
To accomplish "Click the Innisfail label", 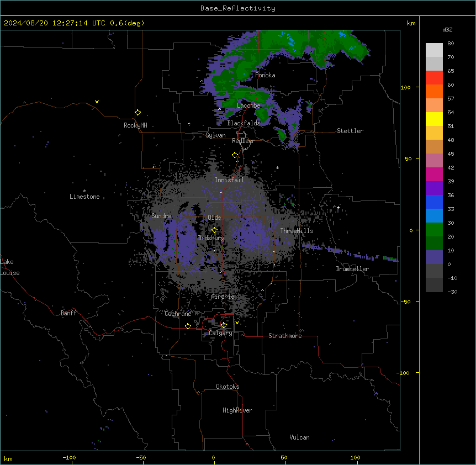I will tap(229, 180).
